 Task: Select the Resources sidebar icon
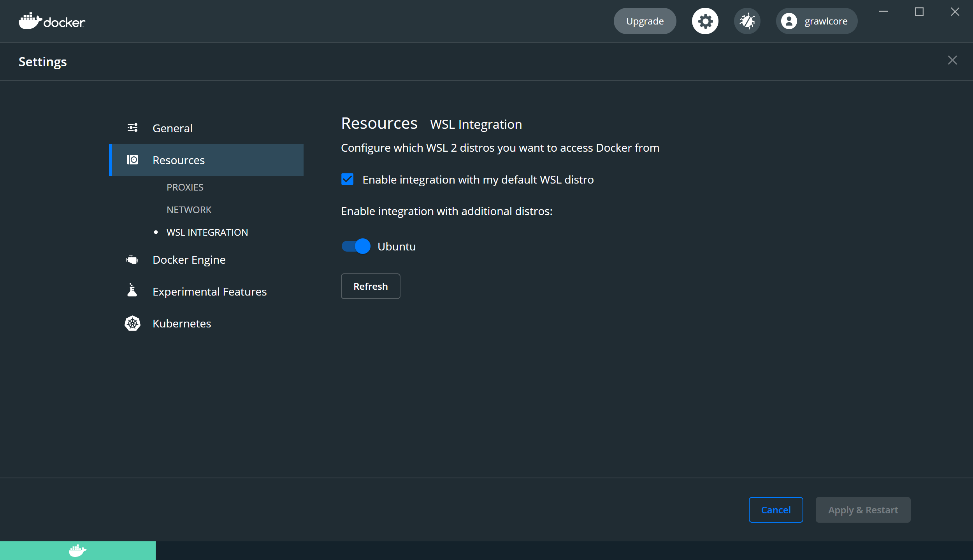coord(132,159)
